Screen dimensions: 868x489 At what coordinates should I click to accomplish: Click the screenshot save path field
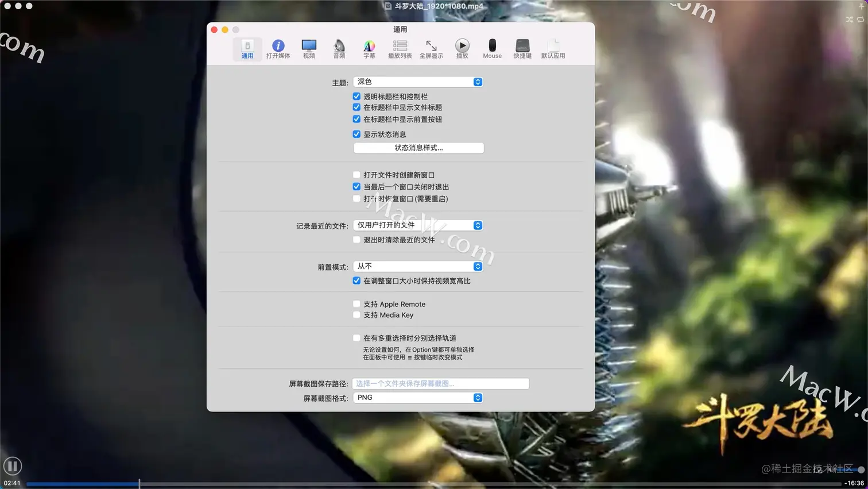(441, 383)
